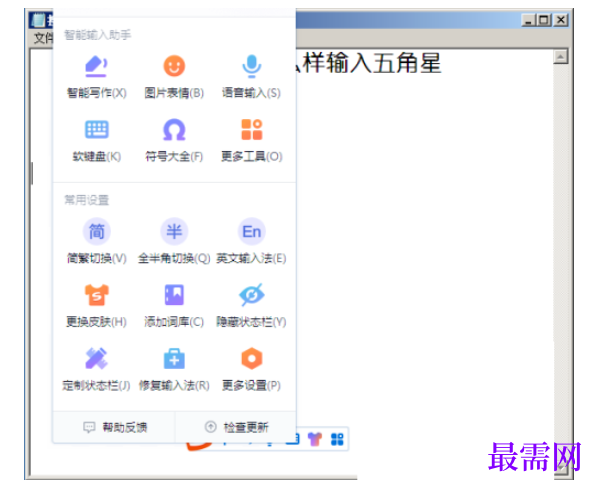Click the four-square toolbox icon on IME status bar

pyautogui.click(x=337, y=439)
